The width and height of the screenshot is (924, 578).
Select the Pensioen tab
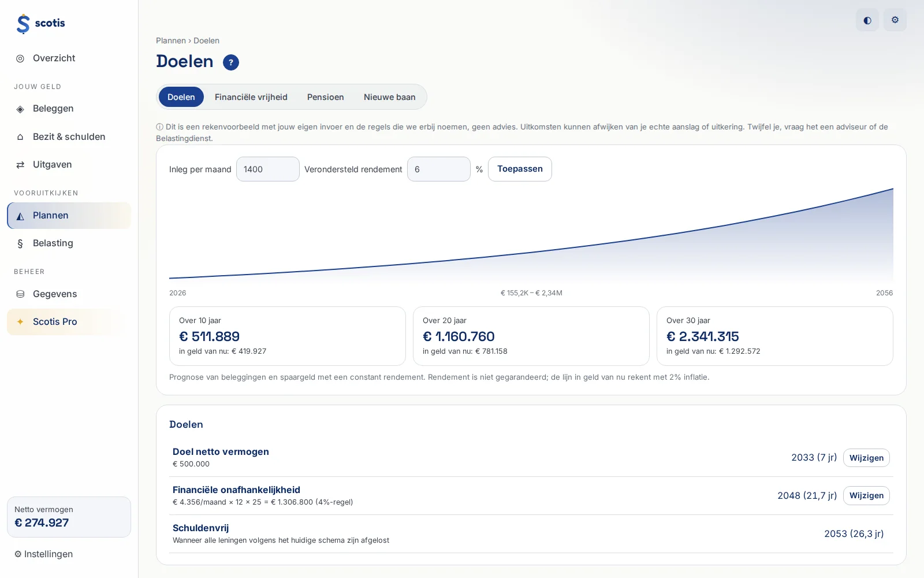pyautogui.click(x=326, y=97)
